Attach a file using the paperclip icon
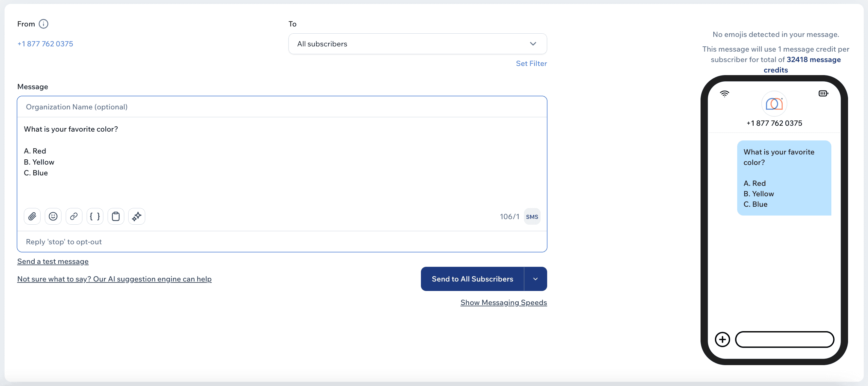This screenshot has width=868, height=386. pyautogui.click(x=32, y=217)
